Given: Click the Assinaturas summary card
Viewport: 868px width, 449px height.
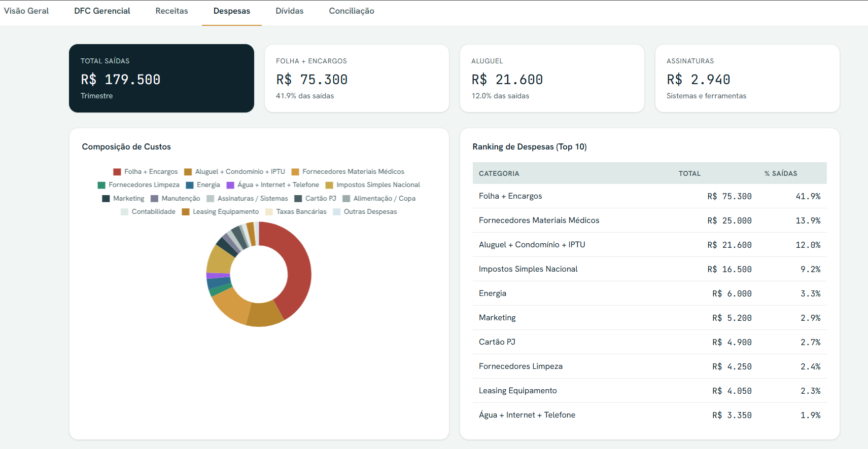Looking at the screenshot, I should coord(747,78).
